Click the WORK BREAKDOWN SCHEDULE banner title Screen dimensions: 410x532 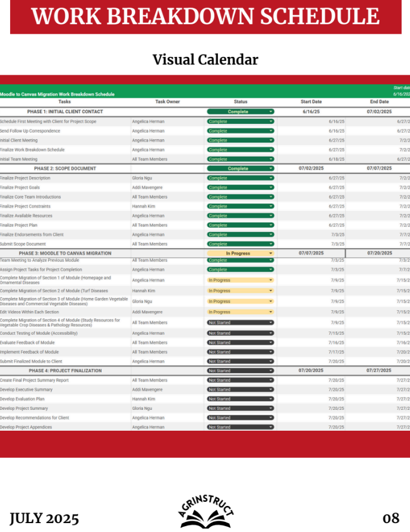(206, 16)
